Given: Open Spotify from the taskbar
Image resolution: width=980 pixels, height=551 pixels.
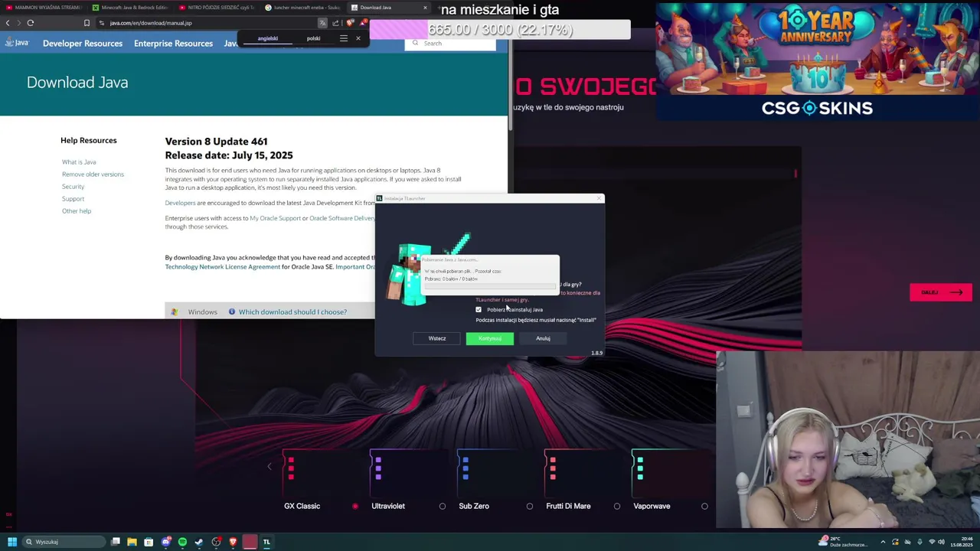Looking at the screenshot, I should coord(182,542).
